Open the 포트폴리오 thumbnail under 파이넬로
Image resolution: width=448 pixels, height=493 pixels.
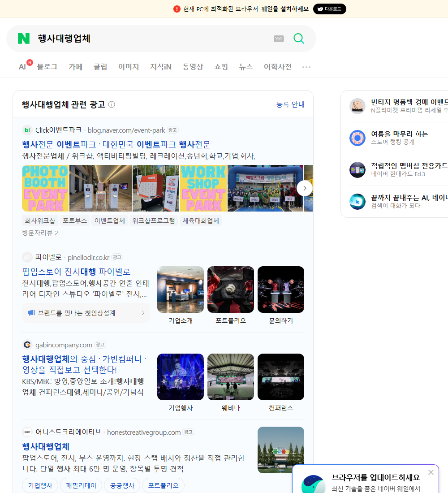230,290
